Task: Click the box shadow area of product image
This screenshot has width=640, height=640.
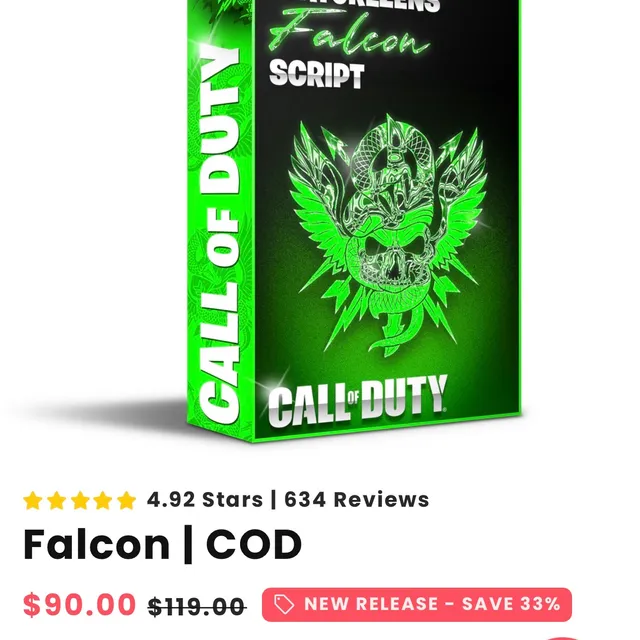Action: coord(102,410)
